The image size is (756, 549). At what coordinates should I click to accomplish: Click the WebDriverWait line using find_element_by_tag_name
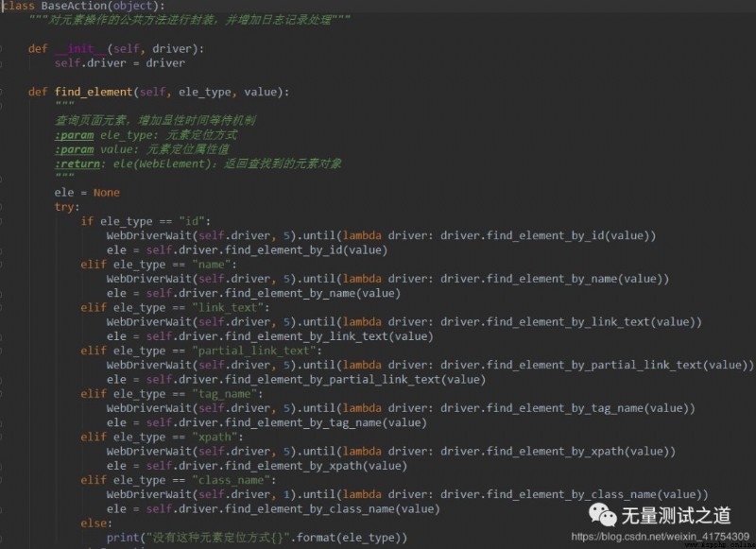(x=401, y=408)
